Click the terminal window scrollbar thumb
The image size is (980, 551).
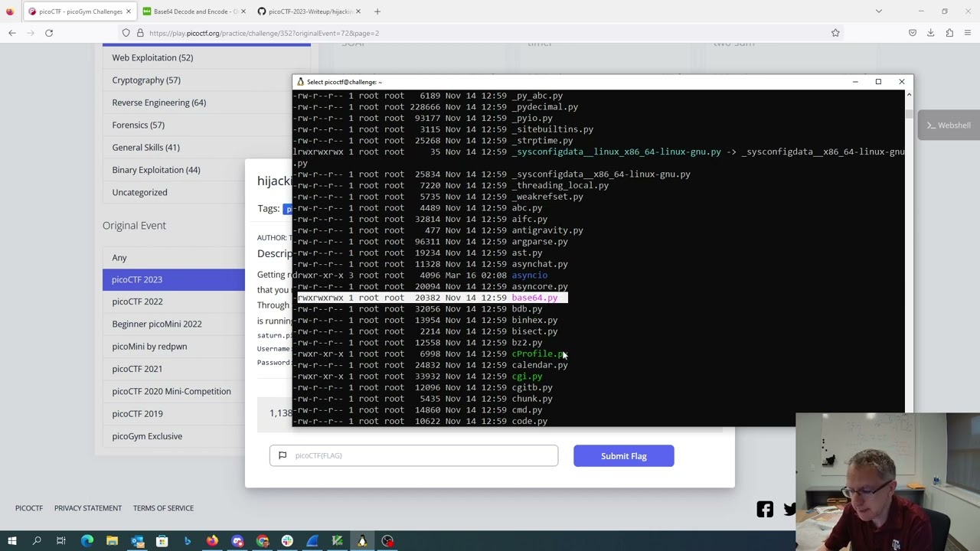pos(909,114)
